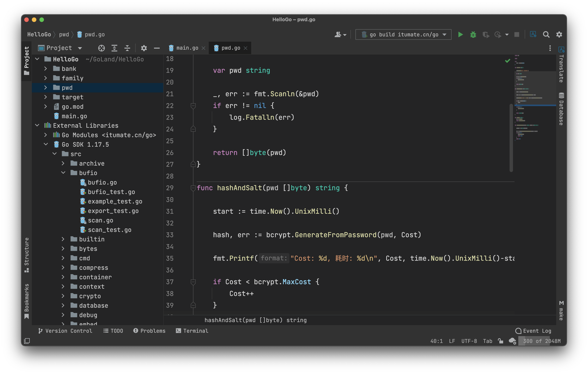Viewport: 588px width, 374px height.
Task: Toggle the Project side panel button
Action: tap(27, 61)
